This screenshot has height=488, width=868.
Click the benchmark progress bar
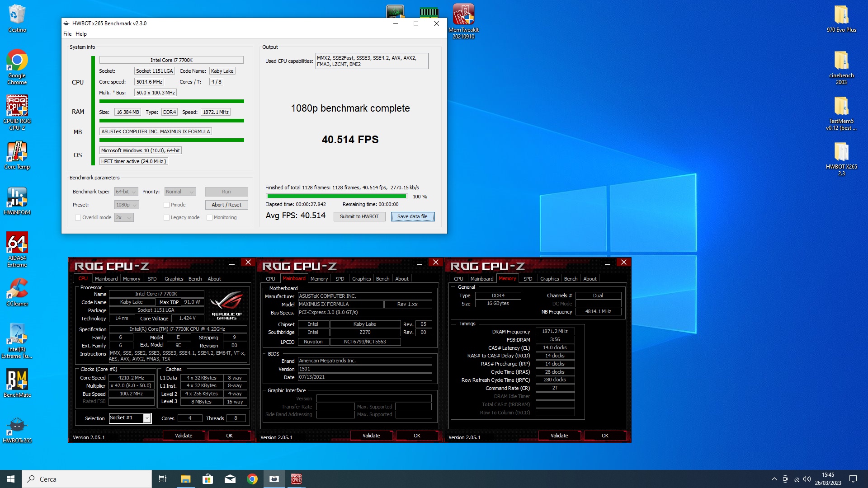(337, 197)
